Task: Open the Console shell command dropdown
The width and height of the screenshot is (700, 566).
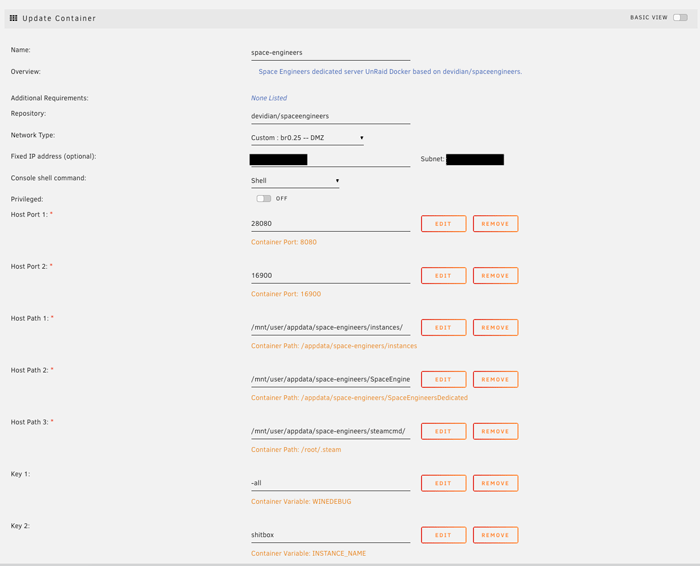Action: [x=295, y=181]
